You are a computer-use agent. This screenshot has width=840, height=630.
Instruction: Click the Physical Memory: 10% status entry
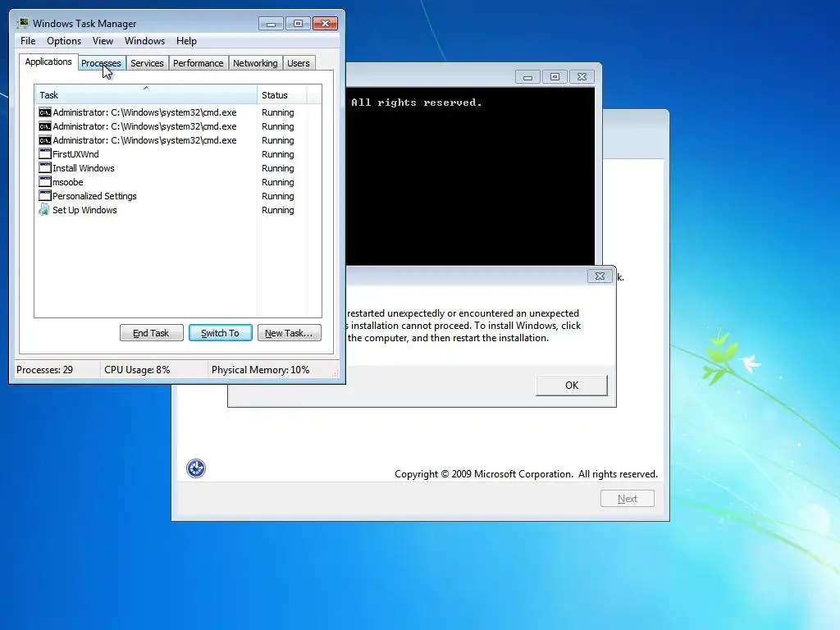tap(260, 370)
